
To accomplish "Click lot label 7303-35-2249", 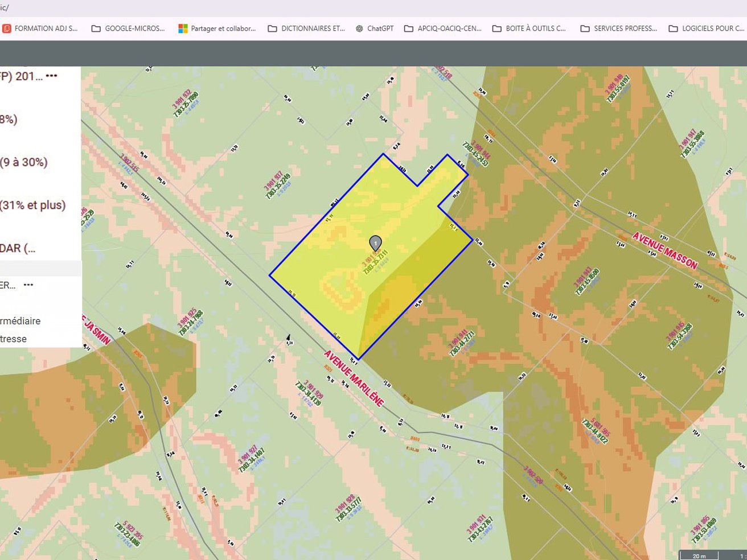I will pos(278,186).
